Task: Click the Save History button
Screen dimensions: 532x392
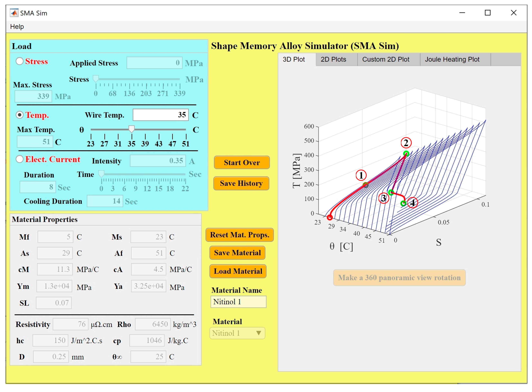Action: 241,183
